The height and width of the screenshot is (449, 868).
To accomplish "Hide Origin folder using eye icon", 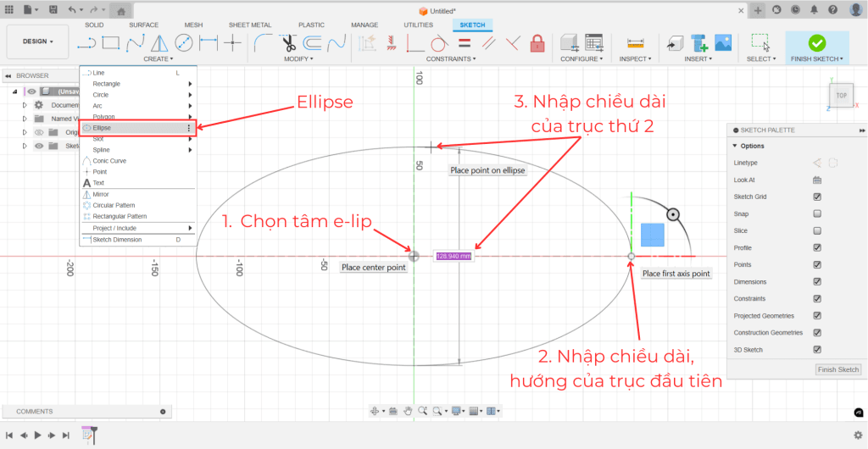I will coord(38,132).
